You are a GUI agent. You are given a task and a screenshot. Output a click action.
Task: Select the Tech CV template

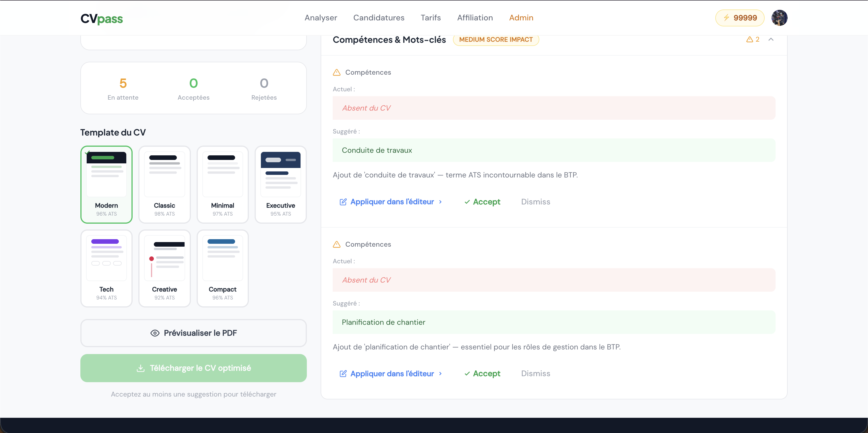pos(106,268)
